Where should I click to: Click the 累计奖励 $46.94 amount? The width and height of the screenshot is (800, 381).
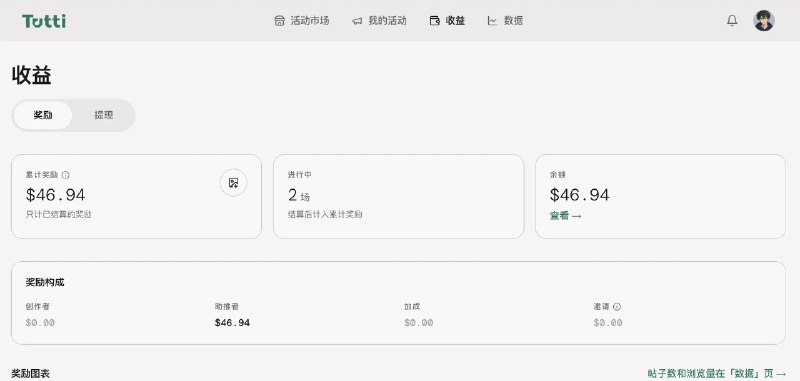click(56, 195)
